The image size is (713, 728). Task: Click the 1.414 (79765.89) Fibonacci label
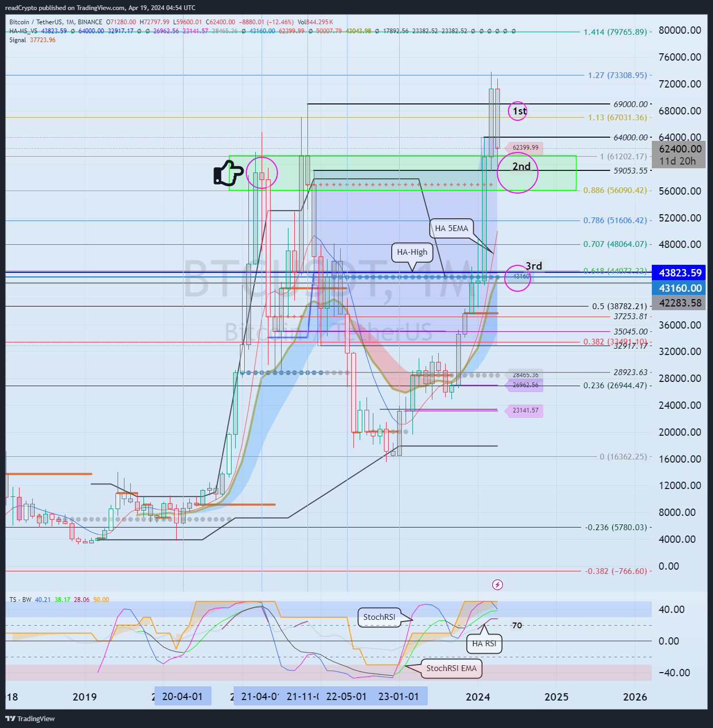(x=615, y=32)
